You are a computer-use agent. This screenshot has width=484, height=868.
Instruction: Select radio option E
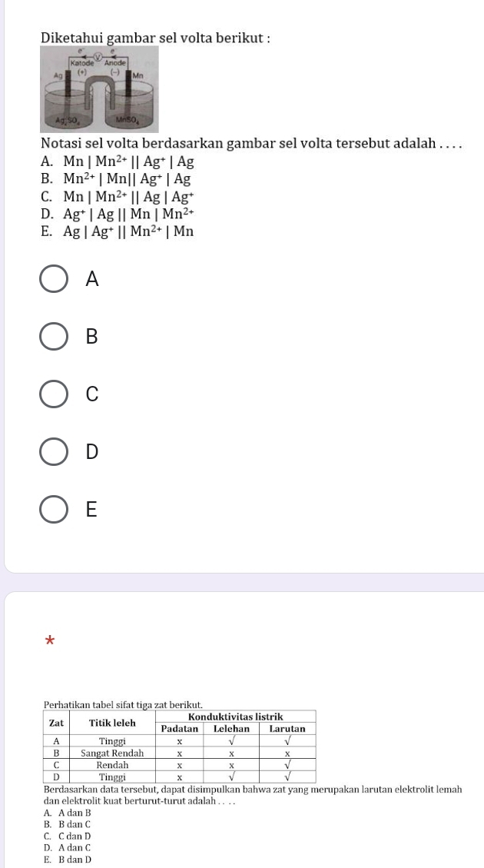(x=53, y=509)
